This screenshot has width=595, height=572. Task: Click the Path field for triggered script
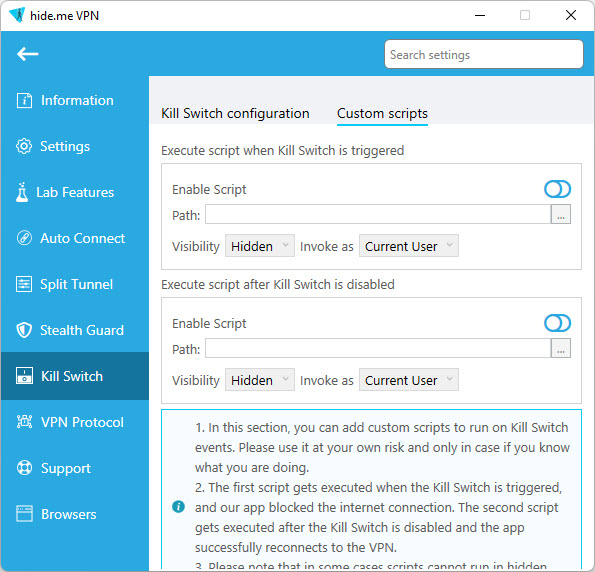pos(378,214)
